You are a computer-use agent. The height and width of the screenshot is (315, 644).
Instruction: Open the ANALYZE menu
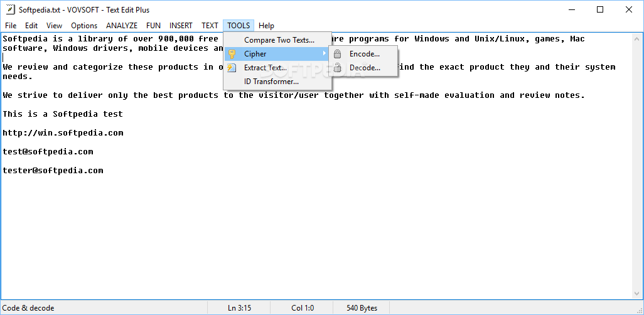point(122,26)
